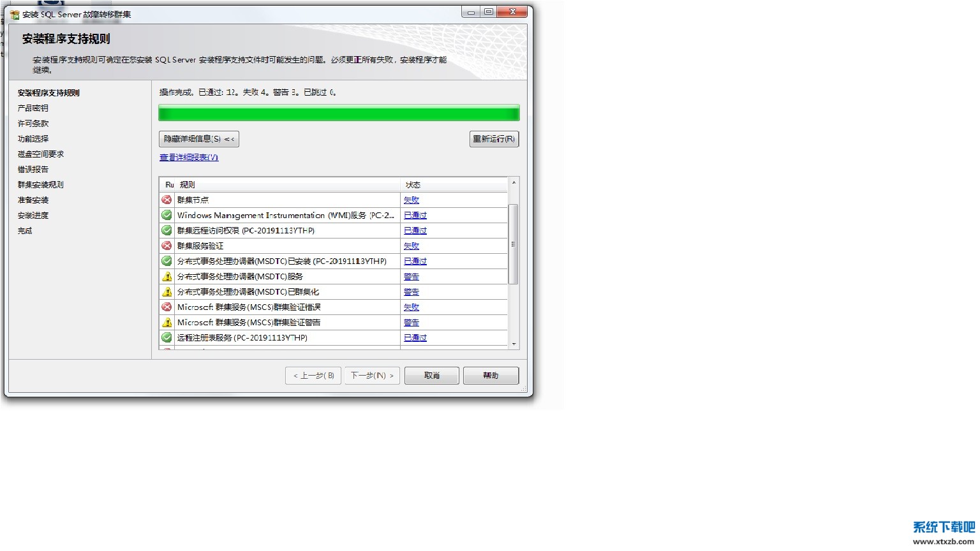Click the red failed icon for 群集节点

click(167, 200)
